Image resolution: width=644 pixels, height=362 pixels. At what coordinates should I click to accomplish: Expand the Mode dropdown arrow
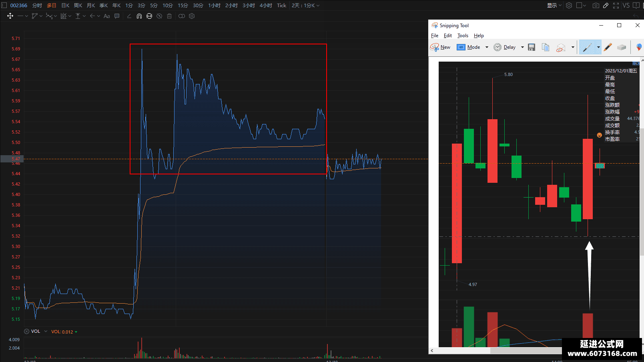click(487, 47)
